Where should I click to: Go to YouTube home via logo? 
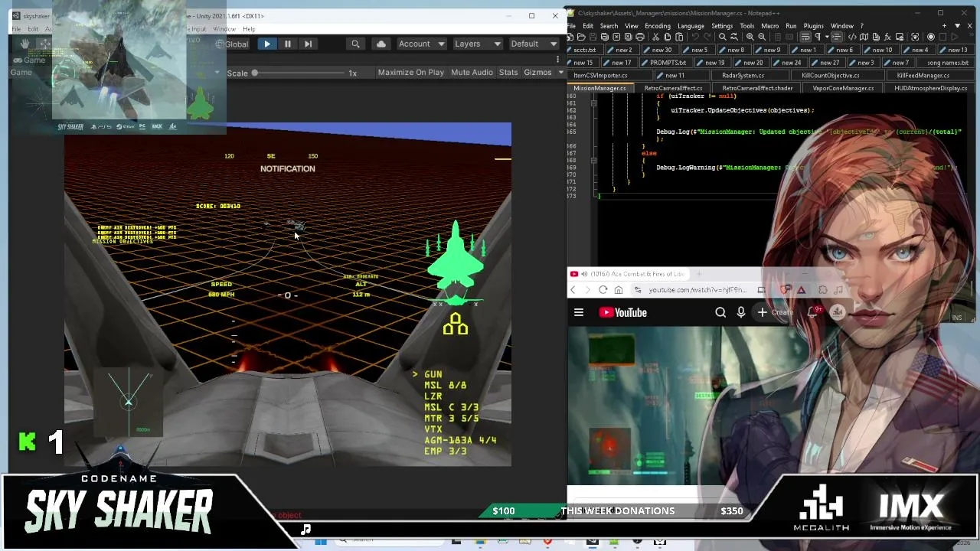tap(623, 312)
